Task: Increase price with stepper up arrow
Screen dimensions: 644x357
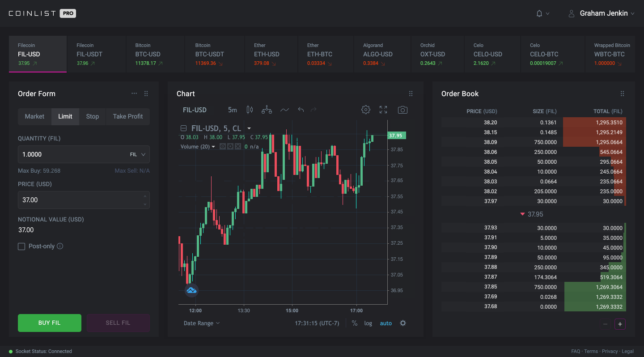Action: pos(145,196)
